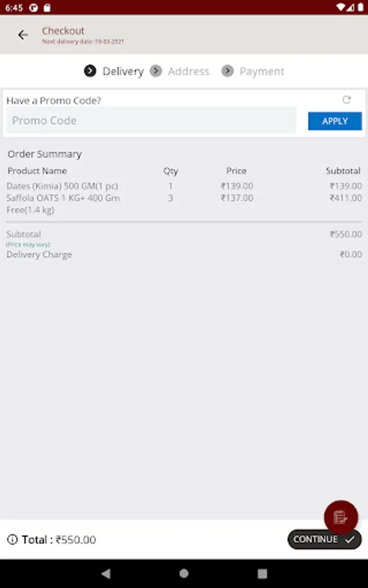Click the promo code refresh icon
This screenshot has height=588, width=368.
[x=346, y=100]
